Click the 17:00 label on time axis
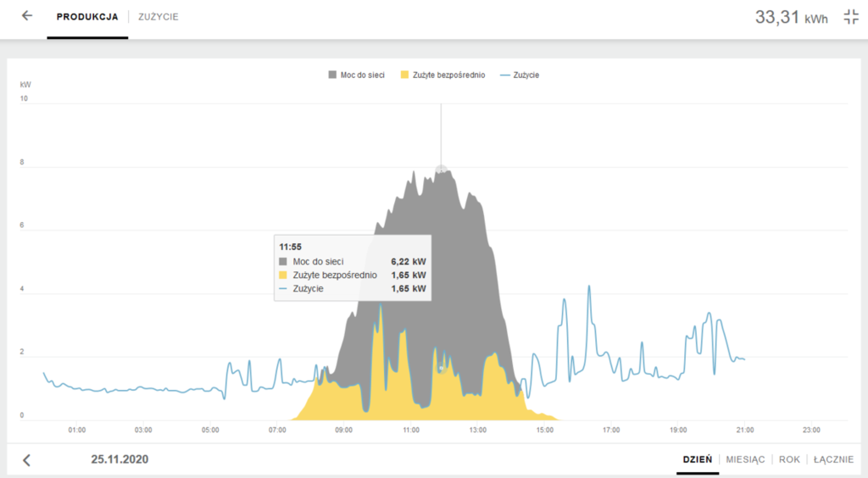Viewport: 868px width, 478px height. pyautogui.click(x=610, y=431)
